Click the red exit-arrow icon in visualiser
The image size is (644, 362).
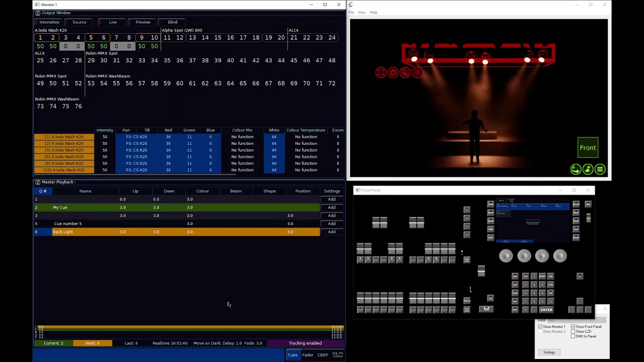point(405,72)
